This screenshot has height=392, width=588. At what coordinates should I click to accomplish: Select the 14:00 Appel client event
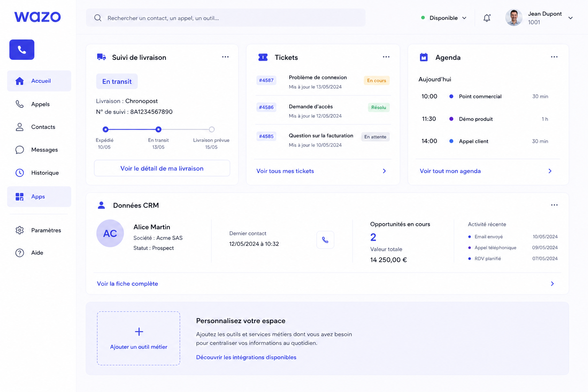pos(485,141)
